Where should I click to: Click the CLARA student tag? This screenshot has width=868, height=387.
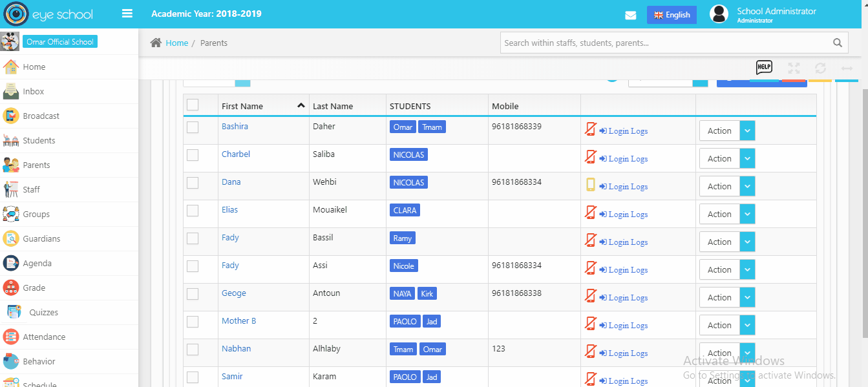click(x=405, y=211)
